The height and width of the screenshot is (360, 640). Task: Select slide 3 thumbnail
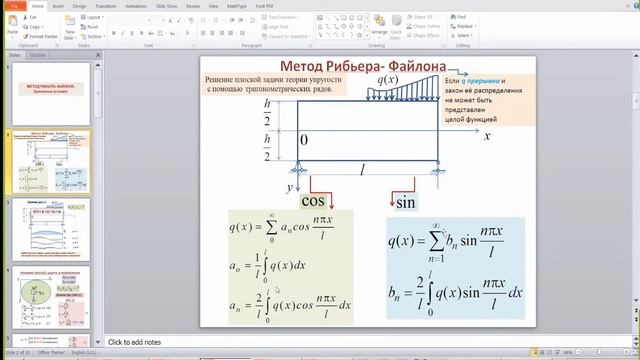coord(51,230)
